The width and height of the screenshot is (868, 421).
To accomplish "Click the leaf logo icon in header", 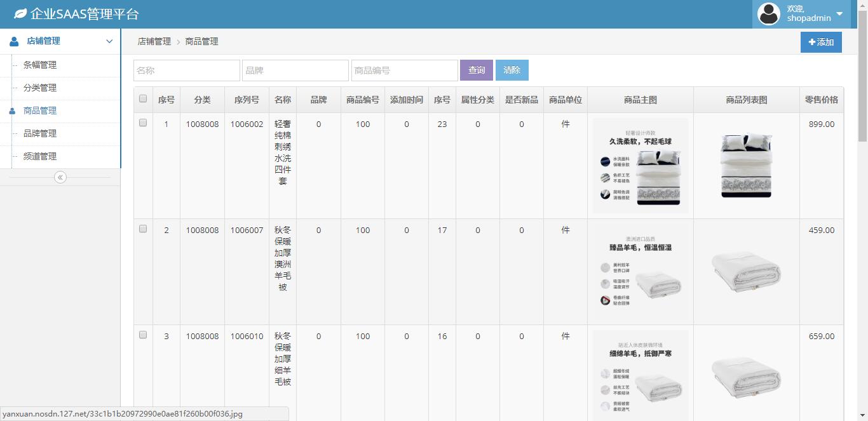I will click(x=20, y=13).
